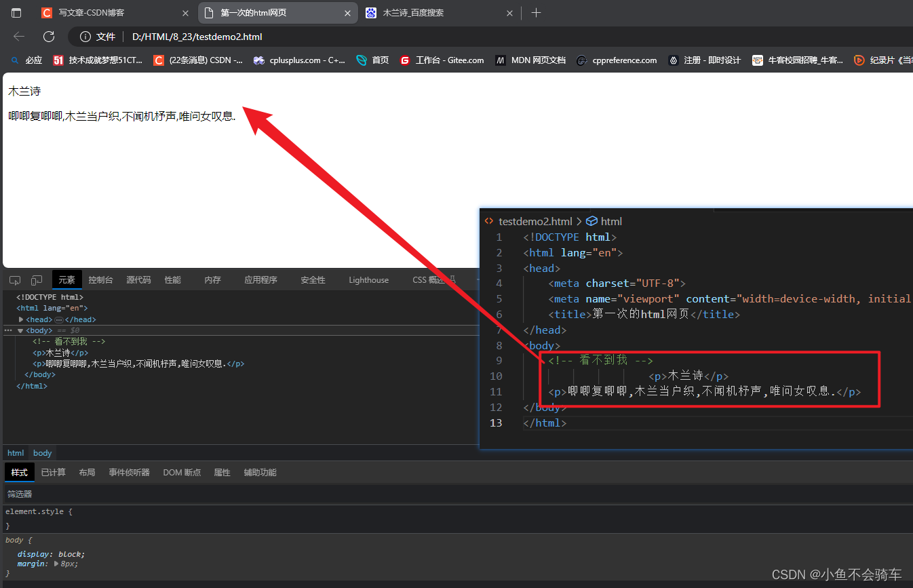Viewport: 913px width, 588px height.
Task: Close the 木兰诗_百度搜索 tab
Action: click(510, 13)
